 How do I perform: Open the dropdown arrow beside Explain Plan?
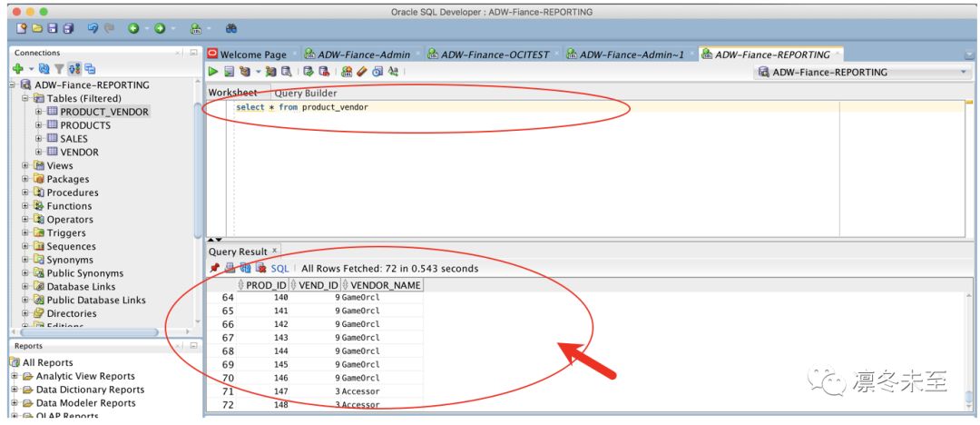[258, 72]
